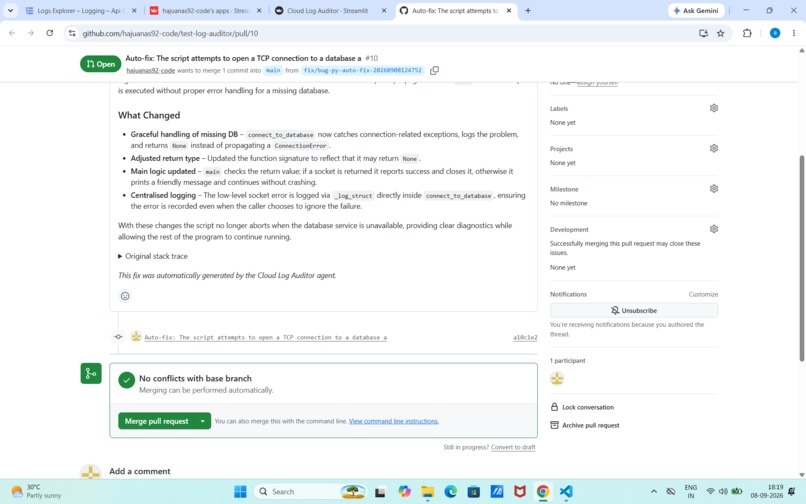Viewport: 806px width, 504px height.
Task: Open Microsoft Edge from taskbar
Action: click(x=450, y=492)
